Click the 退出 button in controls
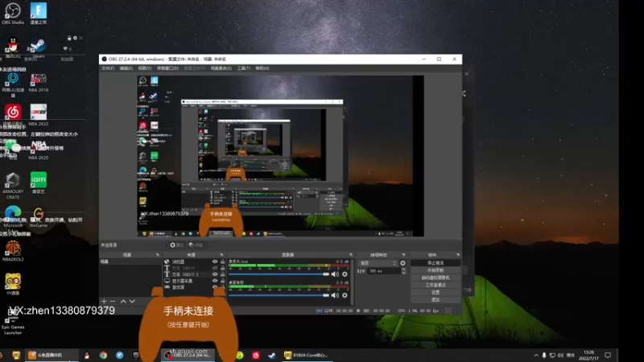This screenshot has height=362, width=644. click(436, 299)
